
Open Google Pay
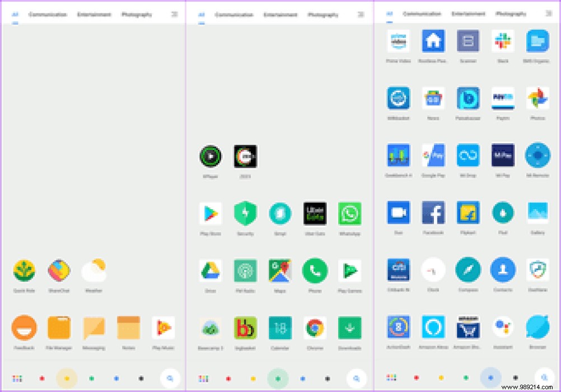pos(433,156)
